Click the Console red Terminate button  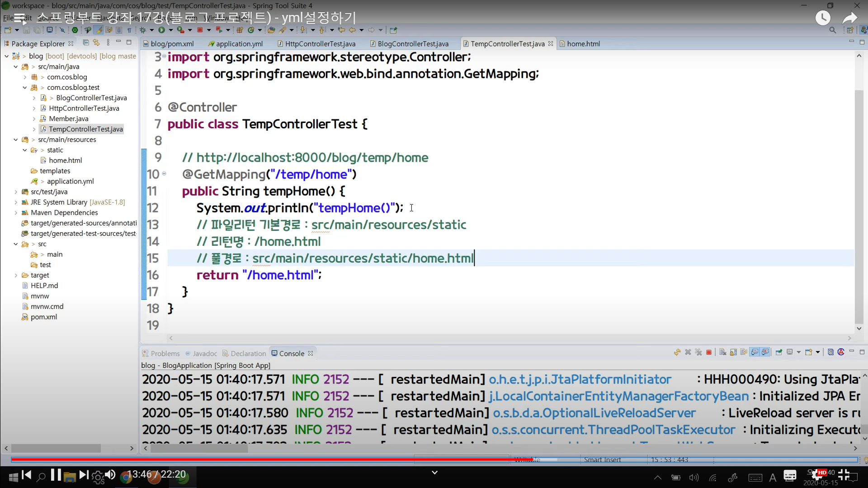(x=709, y=352)
